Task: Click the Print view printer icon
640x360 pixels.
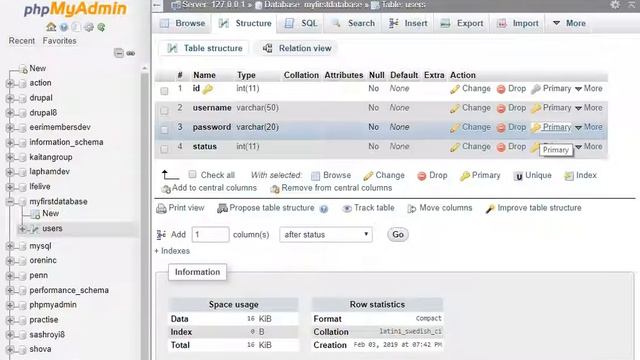Action: 161,209
